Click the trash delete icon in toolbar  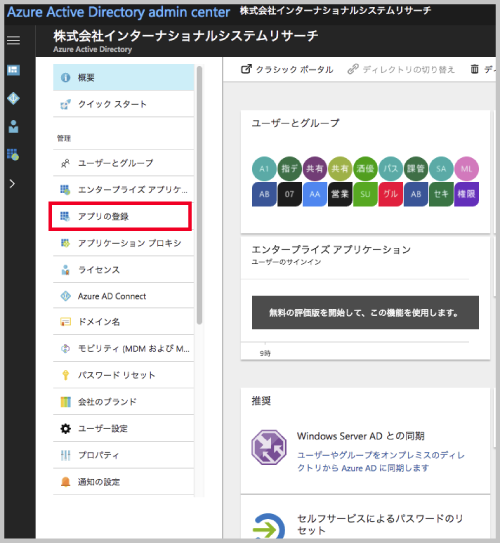coord(474,69)
